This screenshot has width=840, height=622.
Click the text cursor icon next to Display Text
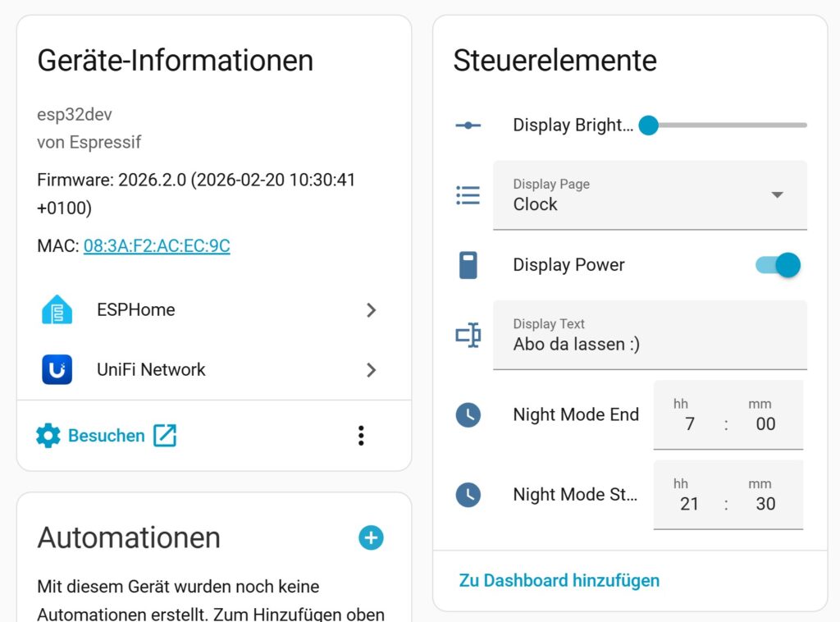pos(468,335)
